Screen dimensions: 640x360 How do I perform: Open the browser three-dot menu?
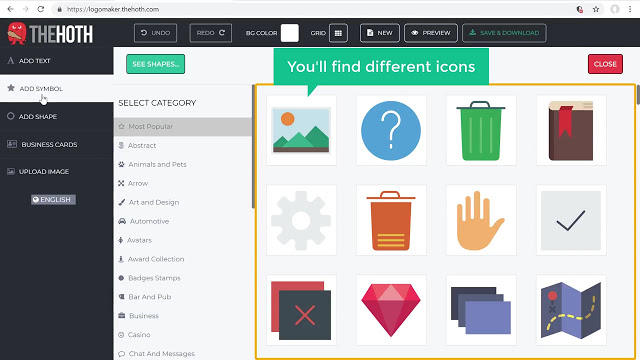coord(630,9)
